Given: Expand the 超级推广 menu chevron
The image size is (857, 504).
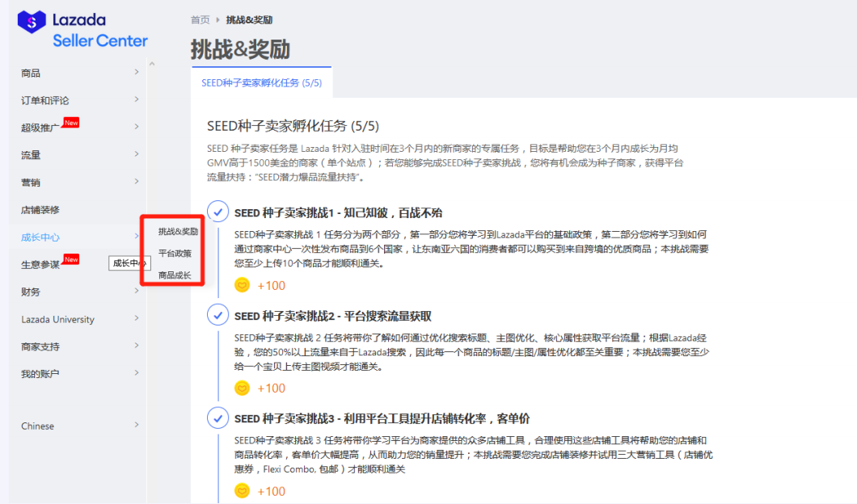Looking at the screenshot, I should click(137, 127).
